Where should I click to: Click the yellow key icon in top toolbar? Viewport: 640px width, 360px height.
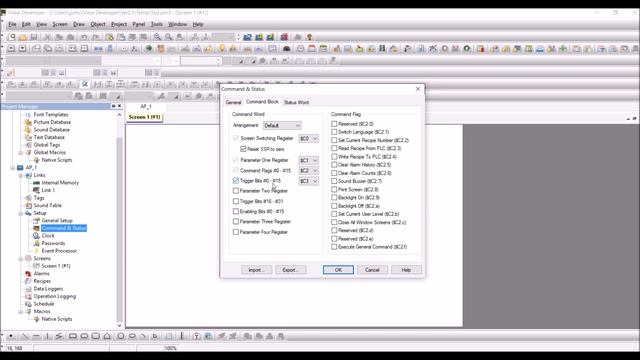pos(309,37)
